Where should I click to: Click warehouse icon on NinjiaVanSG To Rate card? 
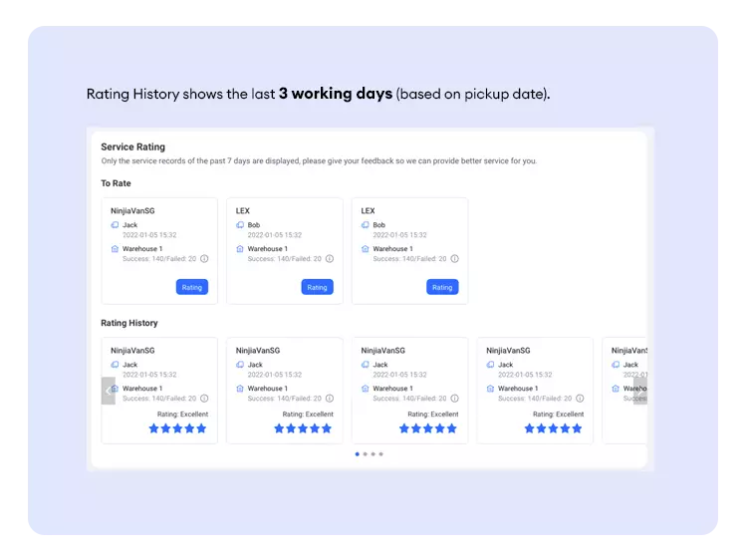(x=116, y=249)
